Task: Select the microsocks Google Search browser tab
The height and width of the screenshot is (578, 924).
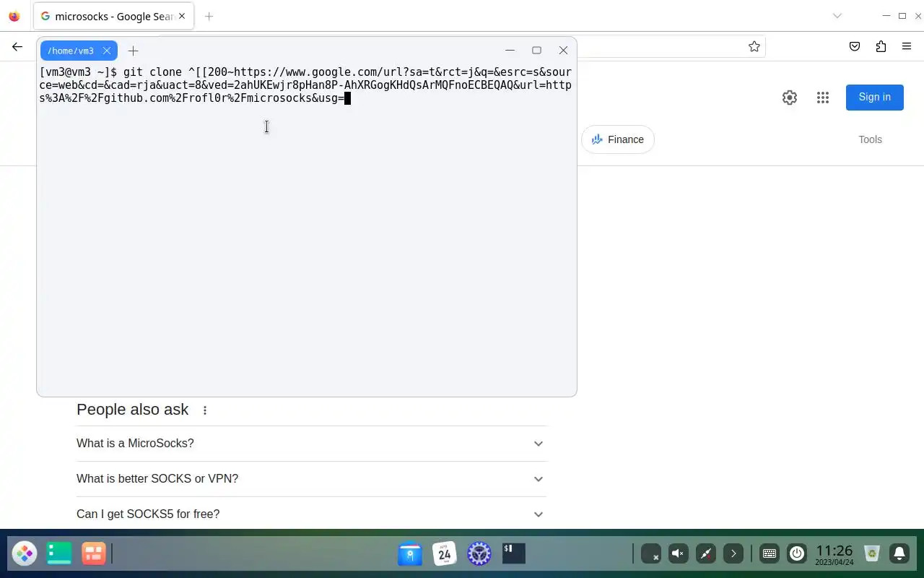Action: [x=113, y=16]
